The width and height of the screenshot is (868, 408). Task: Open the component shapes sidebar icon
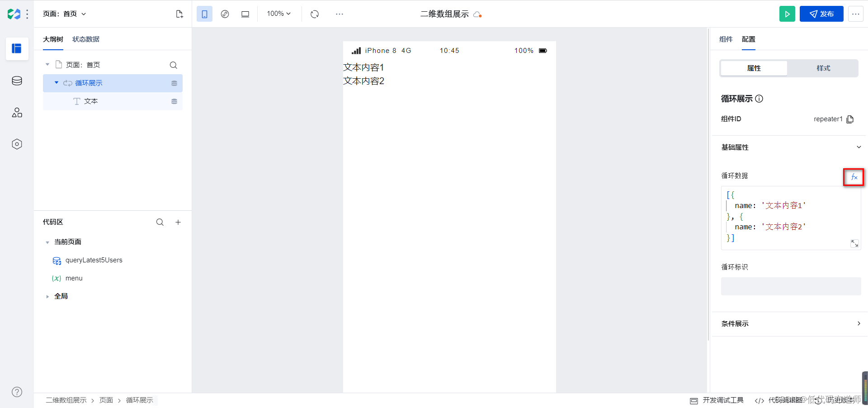coord(17,113)
